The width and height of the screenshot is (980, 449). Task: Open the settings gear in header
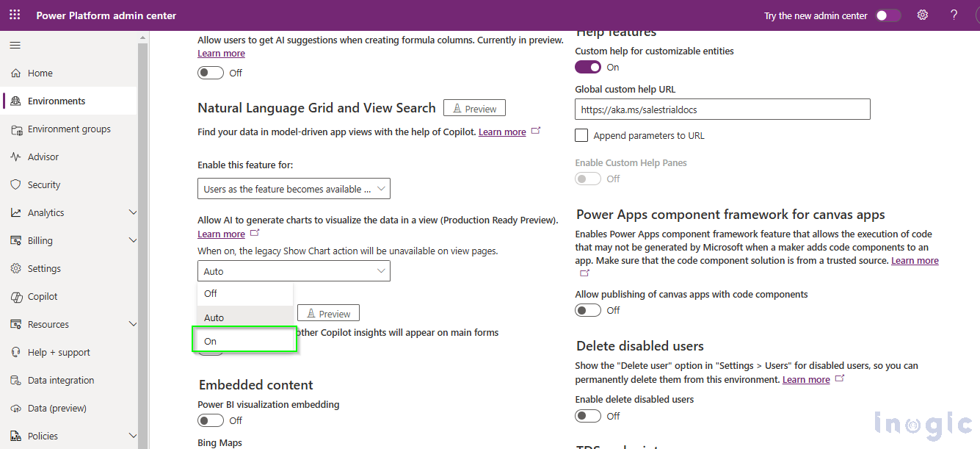[923, 15]
